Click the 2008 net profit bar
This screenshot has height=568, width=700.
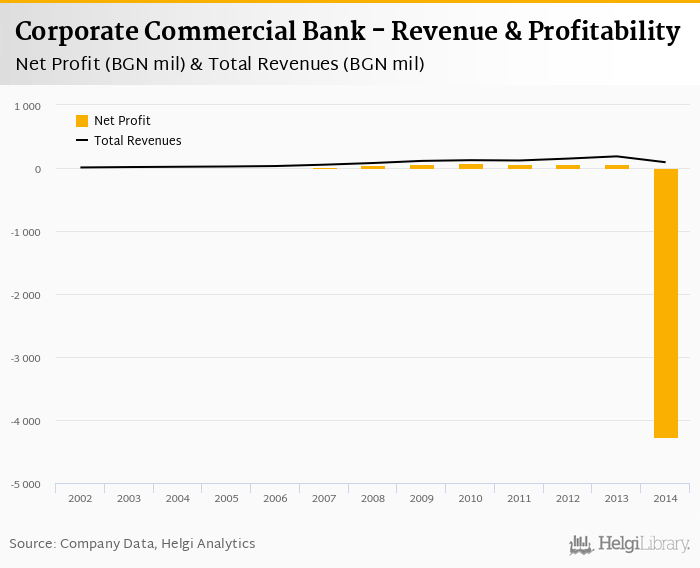click(373, 167)
